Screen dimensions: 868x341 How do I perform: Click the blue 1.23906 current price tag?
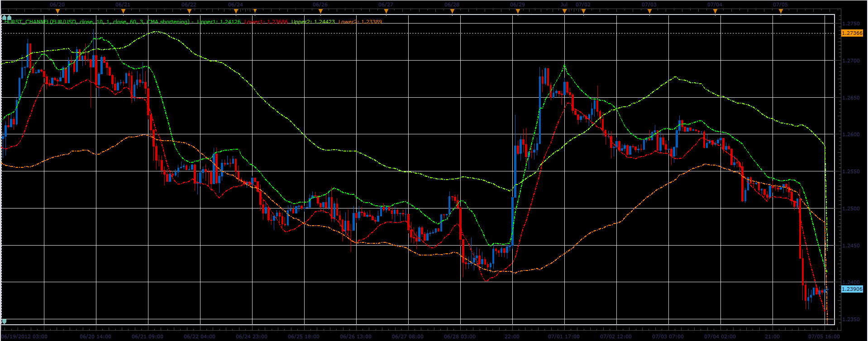point(852,289)
